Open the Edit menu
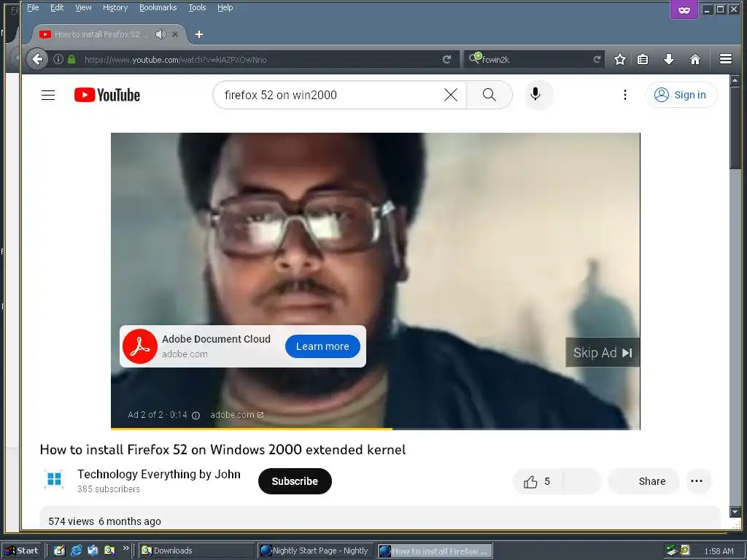 click(57, 7)
